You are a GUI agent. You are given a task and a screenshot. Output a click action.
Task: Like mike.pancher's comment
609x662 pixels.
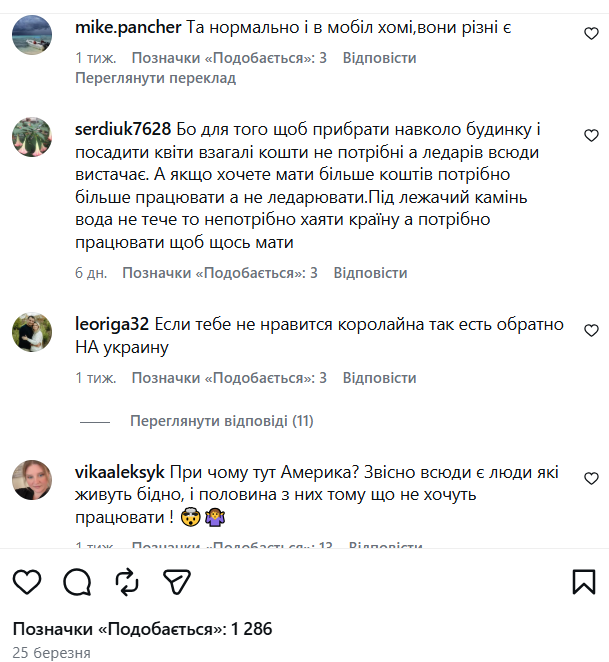pyautogui.click(x=590, y=34)
